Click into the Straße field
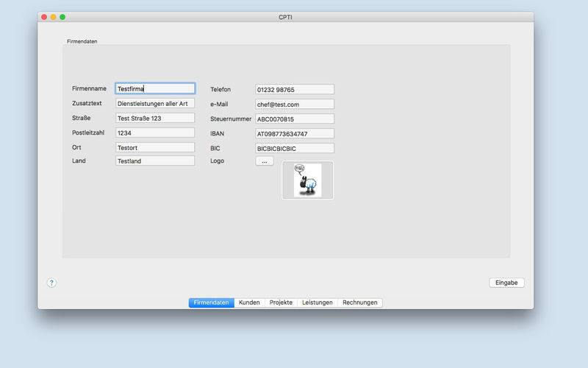Screen dimensions: 588x368 tap(155, 118)
